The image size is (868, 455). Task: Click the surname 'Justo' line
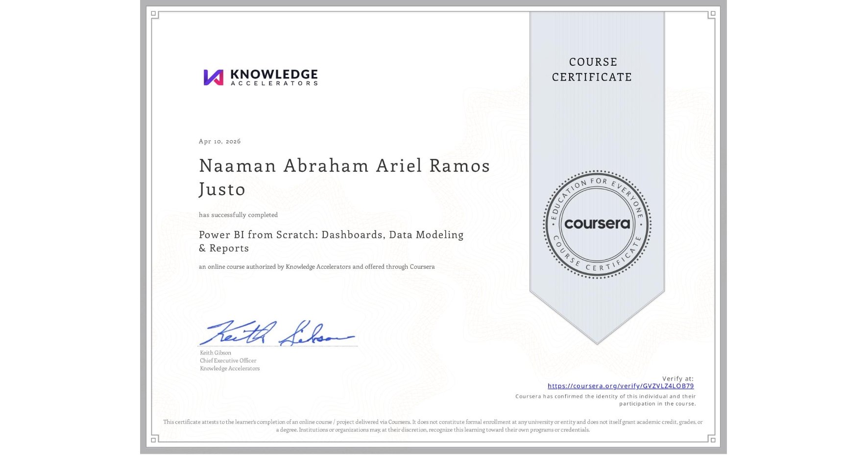click(x=222, y=189)
